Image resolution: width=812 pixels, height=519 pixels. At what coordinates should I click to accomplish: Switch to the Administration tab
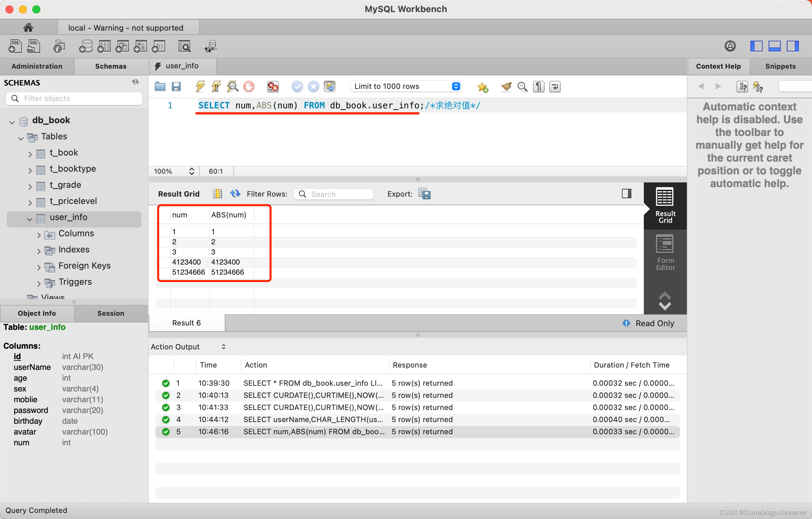[x=37, y=66]
